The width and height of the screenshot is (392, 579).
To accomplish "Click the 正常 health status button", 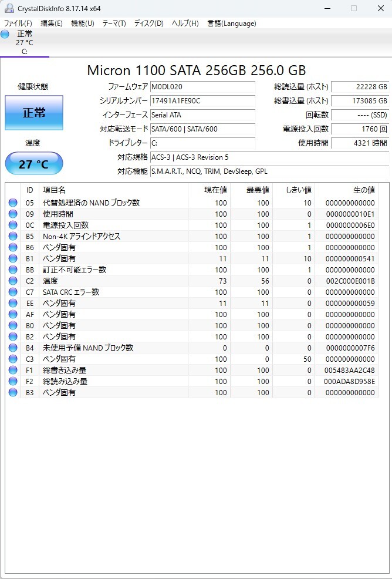I will point(34,113).
